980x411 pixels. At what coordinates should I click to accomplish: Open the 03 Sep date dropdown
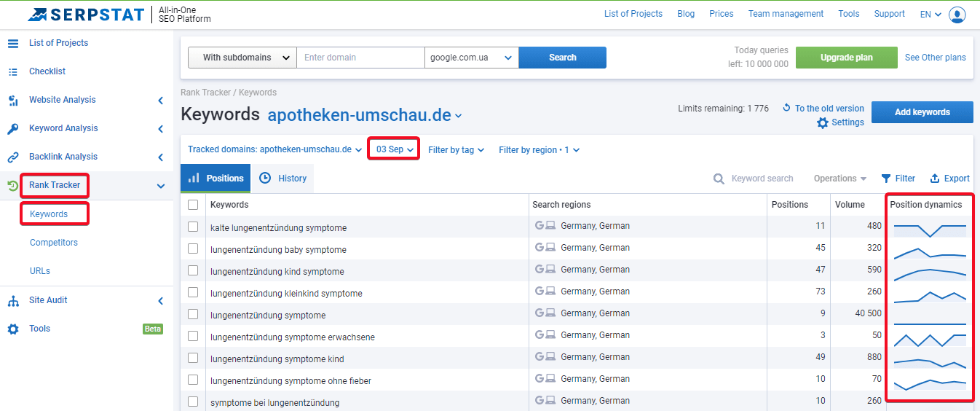(x=395, y=149)
